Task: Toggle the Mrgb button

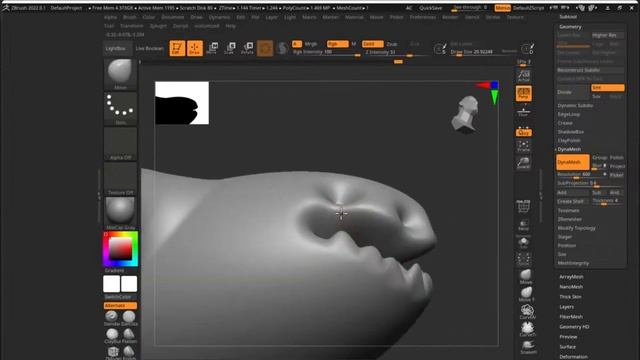Action: [311, 44]
